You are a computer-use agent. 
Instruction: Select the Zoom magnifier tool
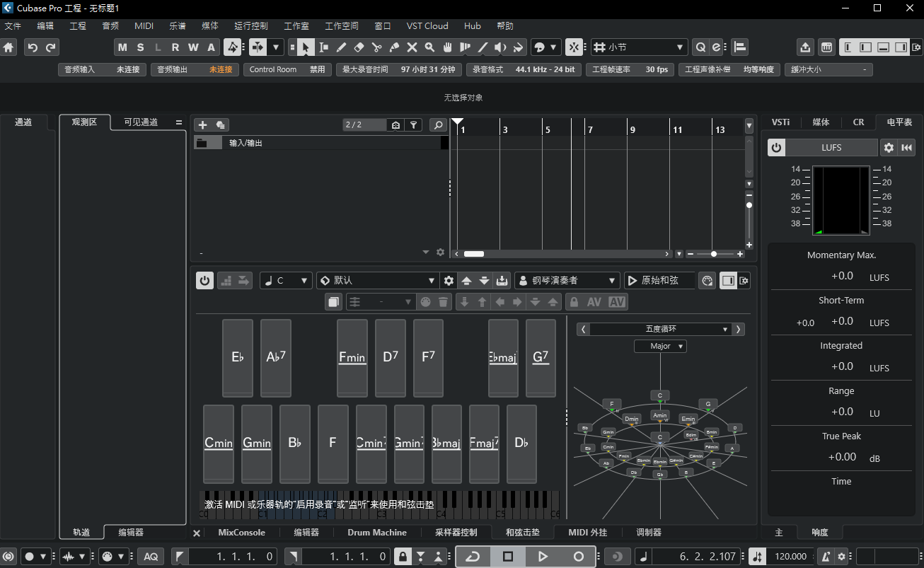tap(429, 47)
